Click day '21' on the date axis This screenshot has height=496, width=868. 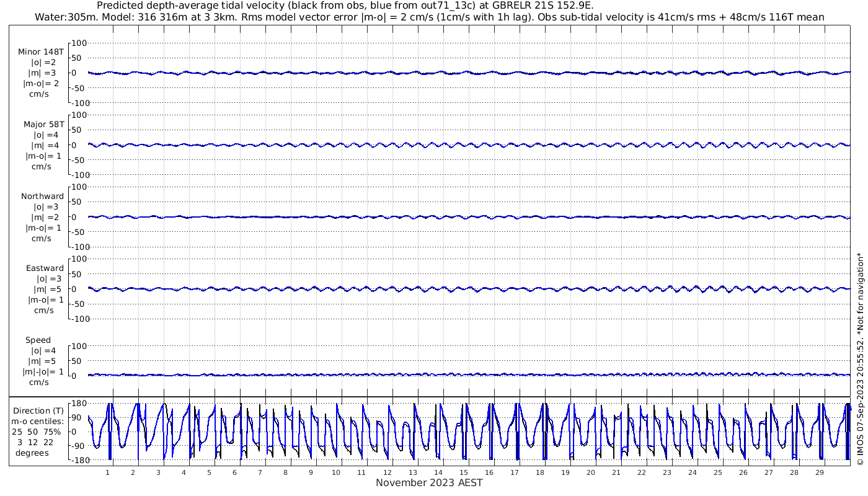(x=616, y=472)
